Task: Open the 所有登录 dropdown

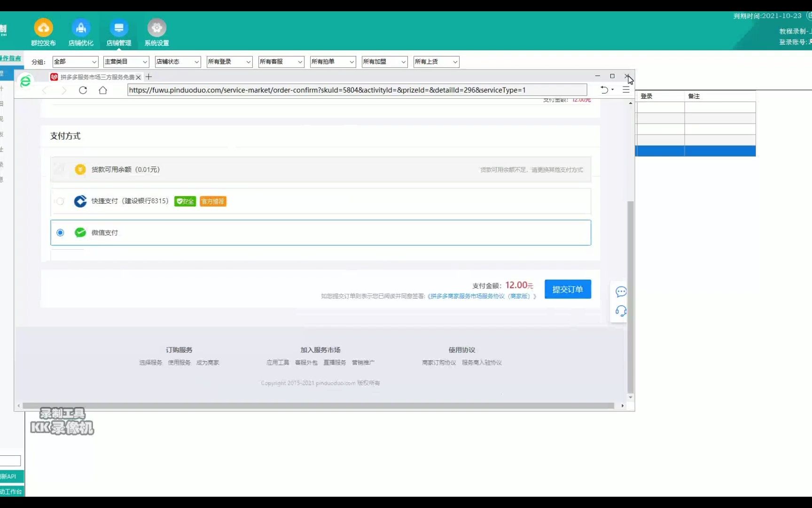Action: tap(229, 62)
